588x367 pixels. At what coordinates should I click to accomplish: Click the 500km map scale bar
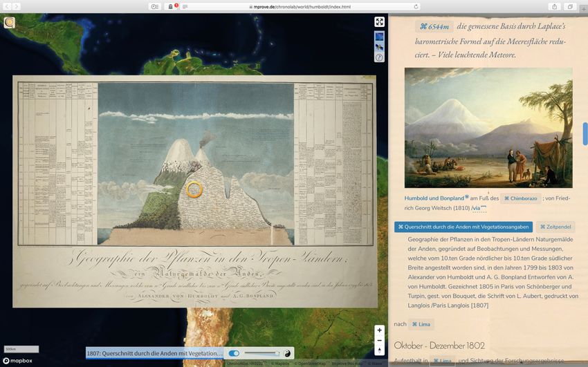click(x=21, y=349)
